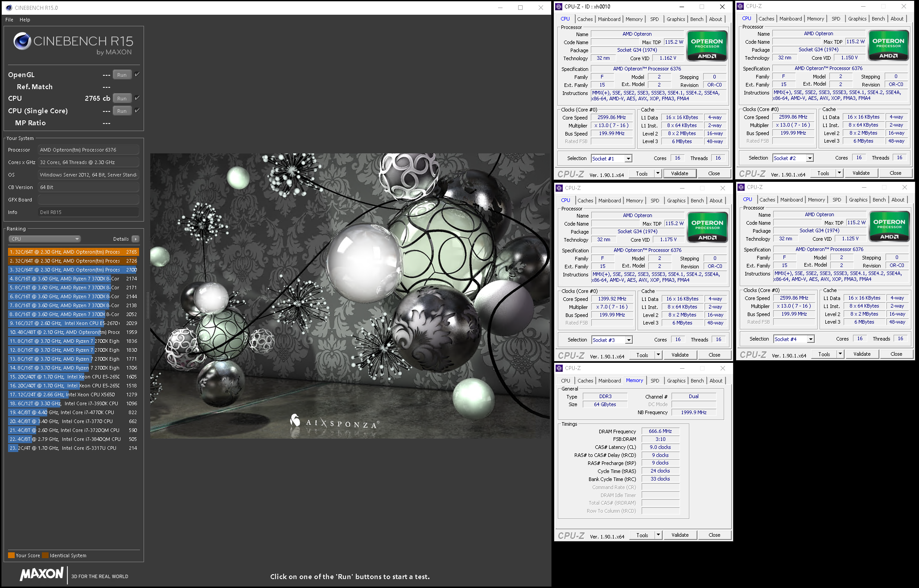
Task: Click the Info field containing Dell R815
Action: point(88,212)
